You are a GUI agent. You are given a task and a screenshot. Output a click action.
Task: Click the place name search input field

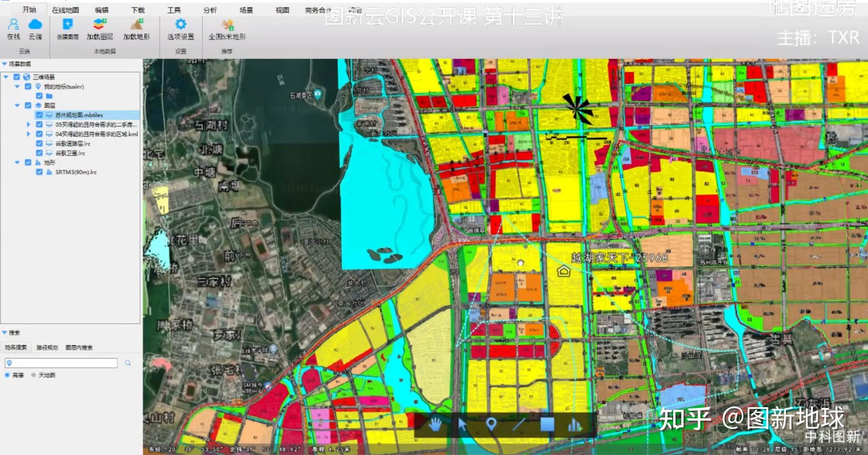[x=61, y=363]
